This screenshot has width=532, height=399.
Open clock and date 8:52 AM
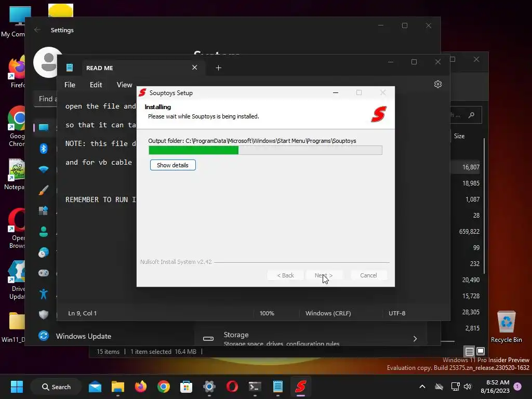point(495,387)
